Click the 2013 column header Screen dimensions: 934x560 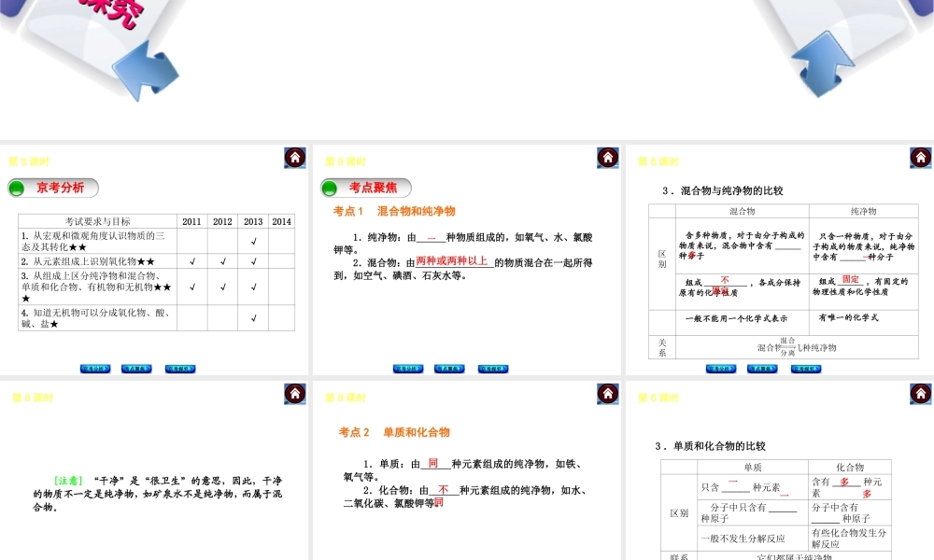point(253,221)
